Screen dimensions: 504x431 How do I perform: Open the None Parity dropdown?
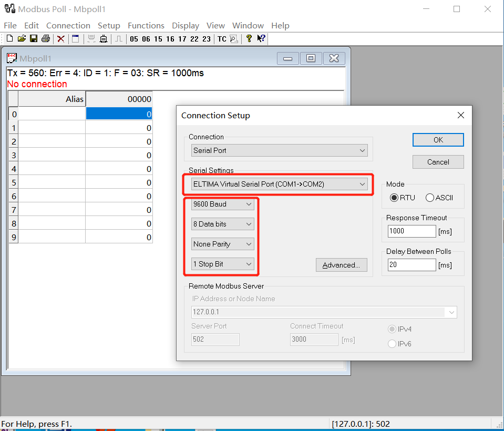[222, 244]
